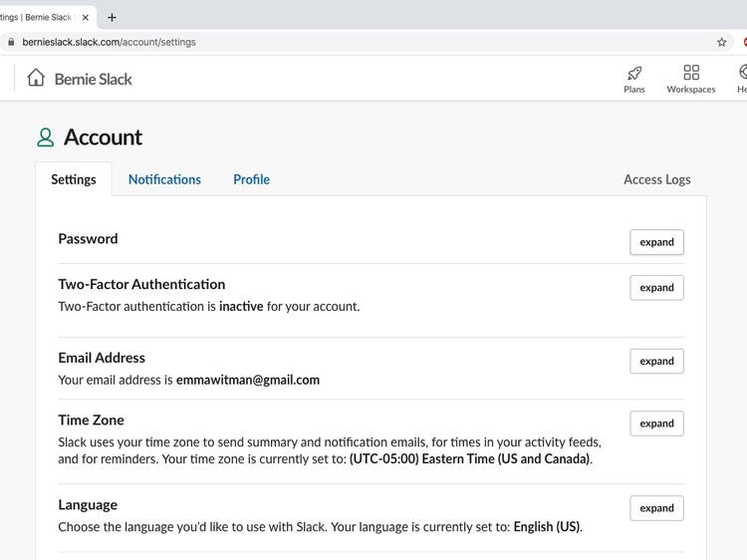Open Plans via the rocket icon
This screenshot has height=560, width=747.
(634, 73)
